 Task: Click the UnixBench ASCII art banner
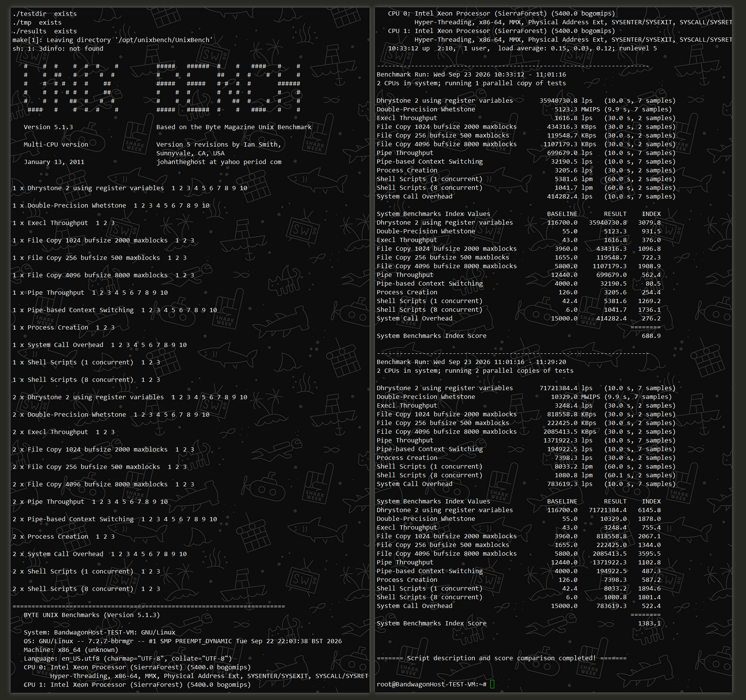162,88
